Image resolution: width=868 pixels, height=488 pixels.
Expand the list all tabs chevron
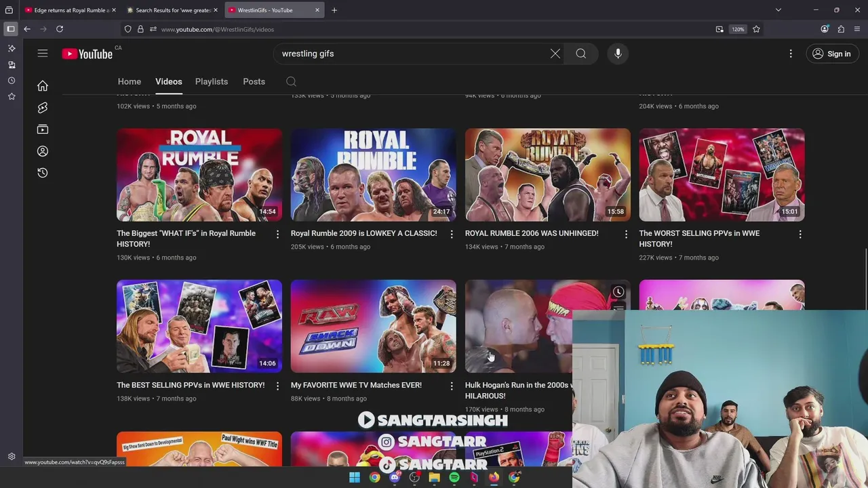point(778,10)
